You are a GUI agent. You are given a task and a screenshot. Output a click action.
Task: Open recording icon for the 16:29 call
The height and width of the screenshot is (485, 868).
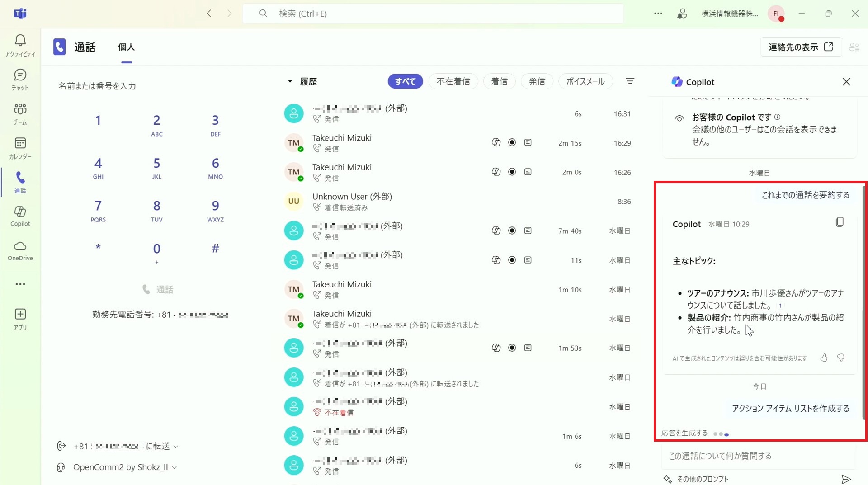pyautogui.click(x=512, y=143)
